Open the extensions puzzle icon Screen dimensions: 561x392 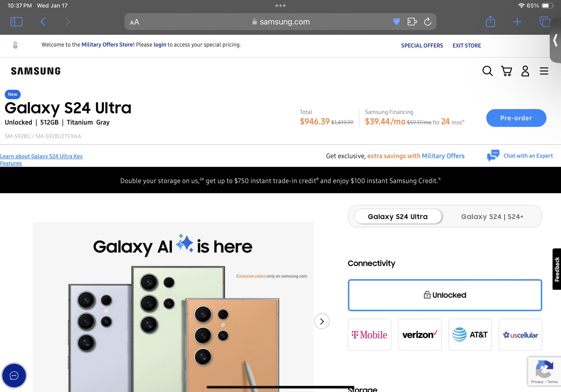[412, 22]
